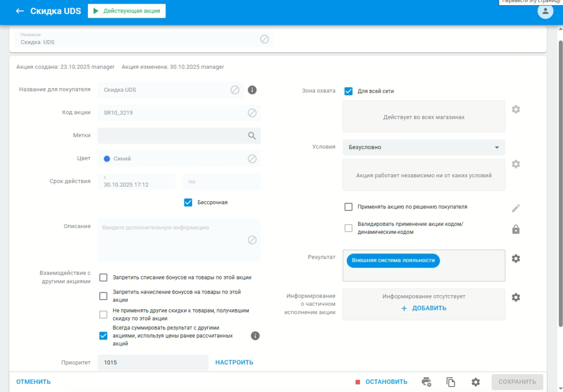The width and height of the screenshot is (563, 392).
Task: Click the plus icon beside ДОБАВИТЬ
Action: [x=404, y=308]
